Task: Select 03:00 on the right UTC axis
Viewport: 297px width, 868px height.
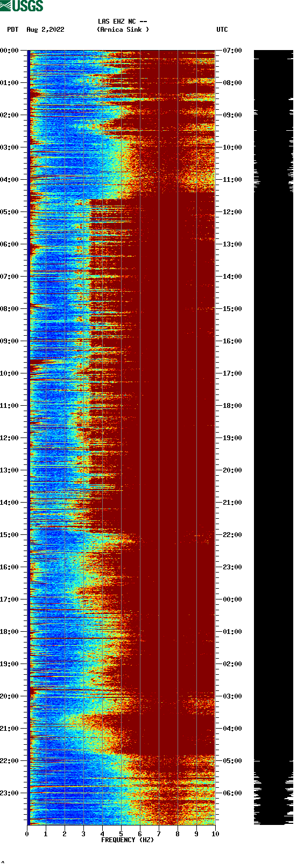Action: tap(232, 696)
